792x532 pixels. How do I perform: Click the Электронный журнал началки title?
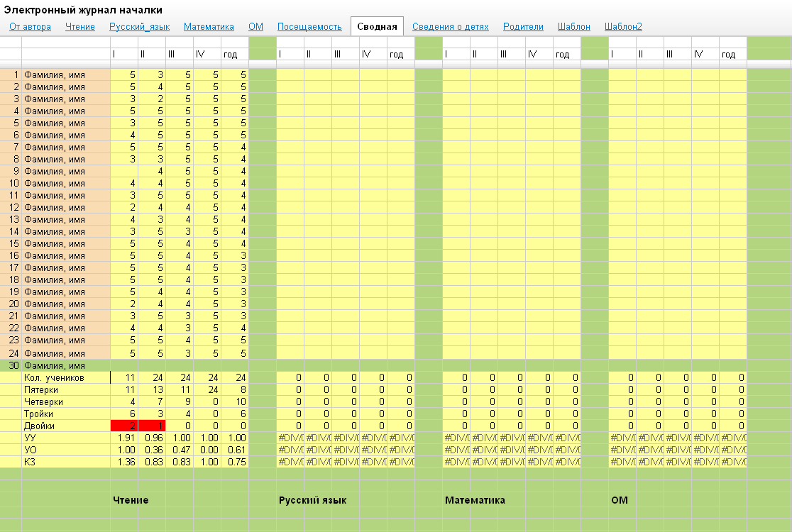(x=83, y=10)
